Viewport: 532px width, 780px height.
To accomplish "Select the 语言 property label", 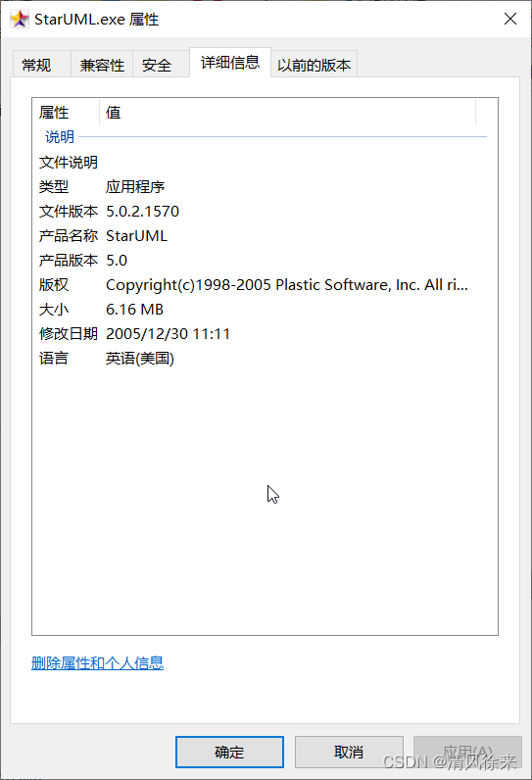I will (x=54, y=359).
